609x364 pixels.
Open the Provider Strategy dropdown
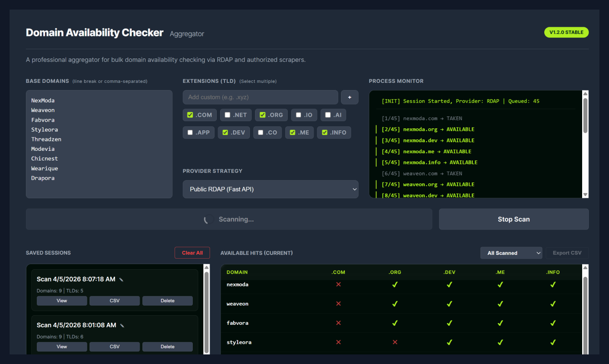(270, 189)
